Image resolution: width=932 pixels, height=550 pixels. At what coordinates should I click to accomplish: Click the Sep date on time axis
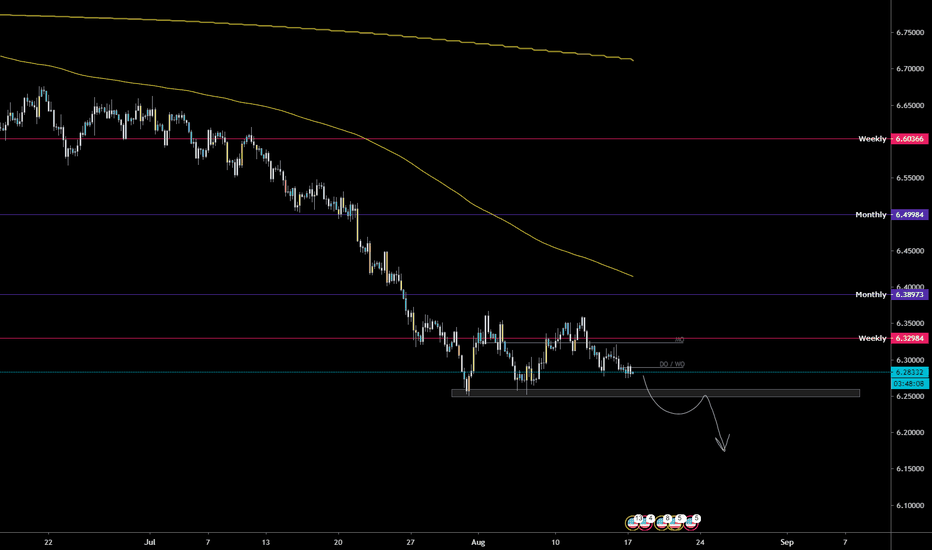[x=787, y=542]
